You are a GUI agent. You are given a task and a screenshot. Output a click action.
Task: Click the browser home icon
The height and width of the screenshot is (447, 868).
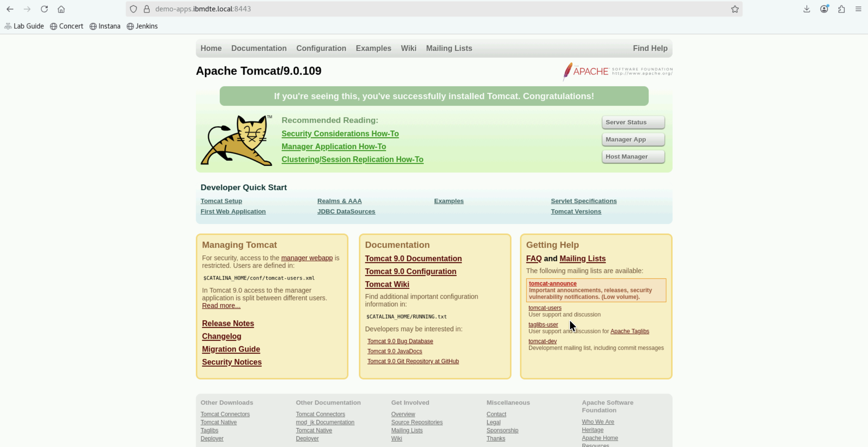click(x=61, y=9)
